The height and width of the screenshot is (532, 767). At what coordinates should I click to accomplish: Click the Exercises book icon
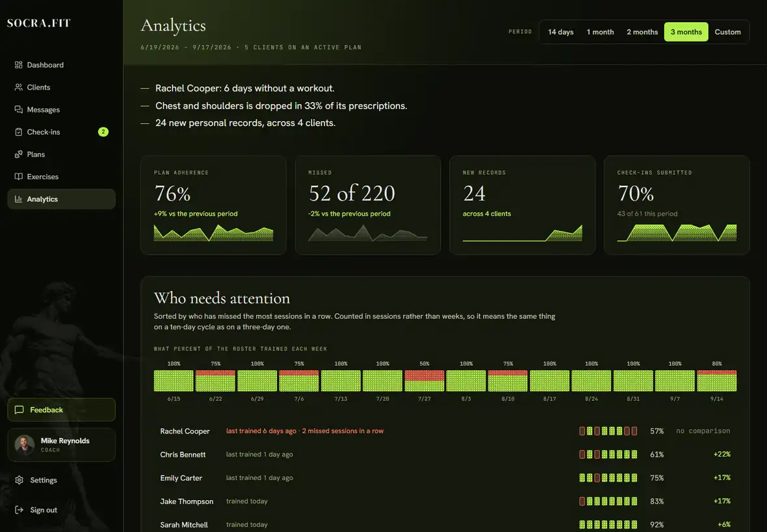tap(19, 177)
